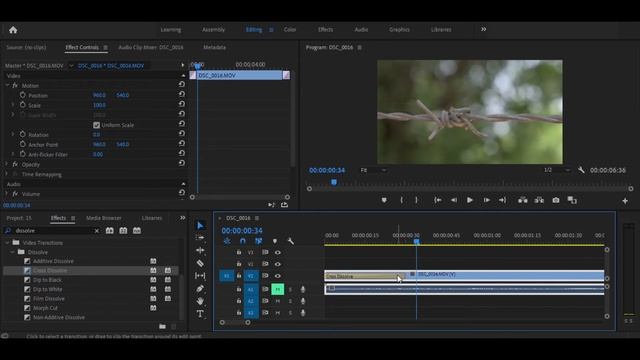Open the Audio Clip Mixer tab
The height and width of the screenshot is (360, 640).
coord(151,47)
